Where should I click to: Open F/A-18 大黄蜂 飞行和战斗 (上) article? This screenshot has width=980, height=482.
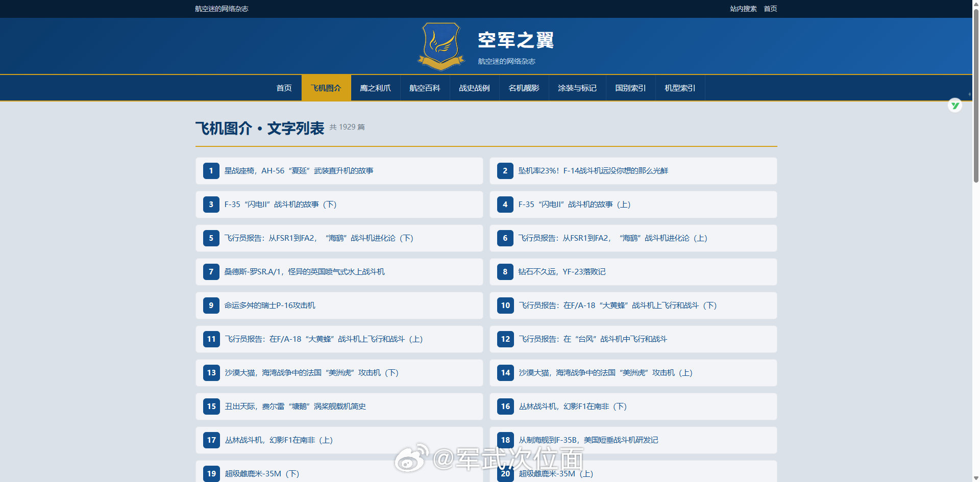(x=324, y=339)
